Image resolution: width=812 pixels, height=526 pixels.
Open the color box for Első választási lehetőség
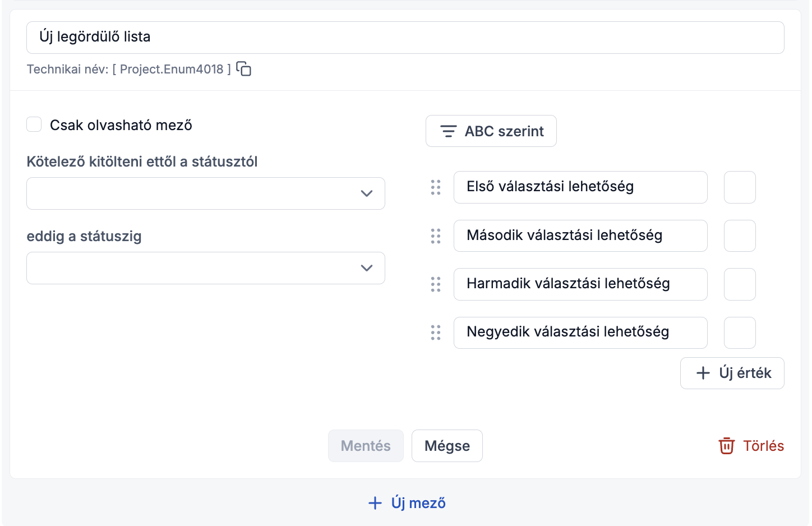pos(740,187)
